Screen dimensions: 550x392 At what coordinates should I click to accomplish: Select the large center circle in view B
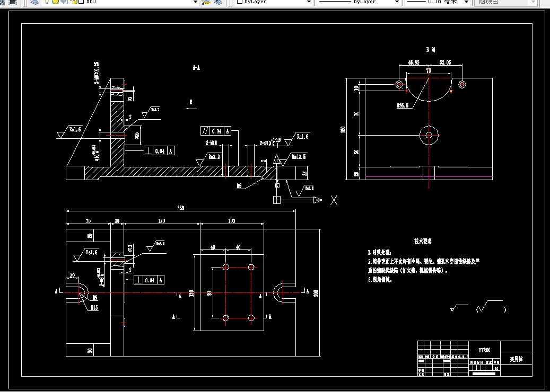coord(429,135)
